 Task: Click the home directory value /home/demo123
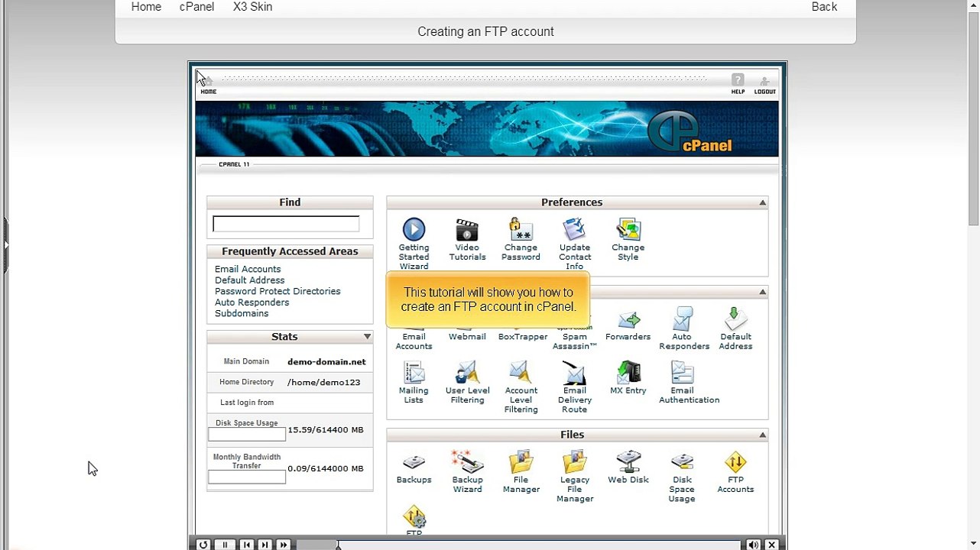coord(323,382)
